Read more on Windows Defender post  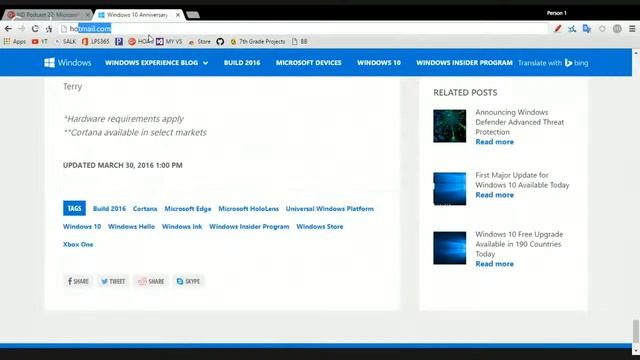click(x=495, y=142)
